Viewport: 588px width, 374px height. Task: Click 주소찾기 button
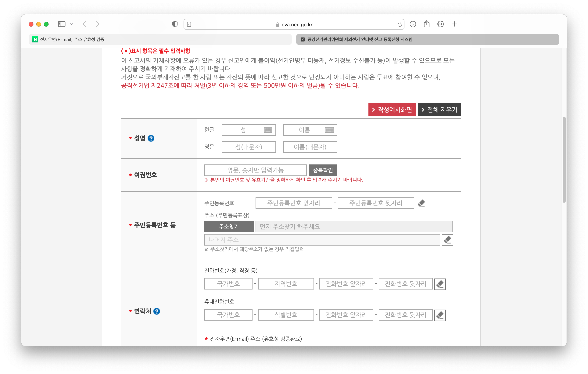pos(229,226)
